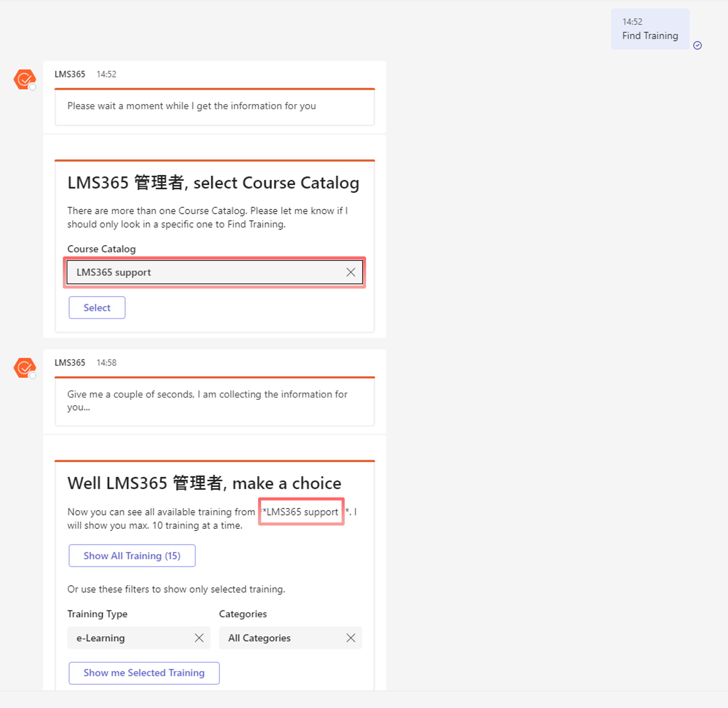Click 'There are more than one Course Catalog' text
This screenshot has height=708, width=728.
click(x=208, y=217)
